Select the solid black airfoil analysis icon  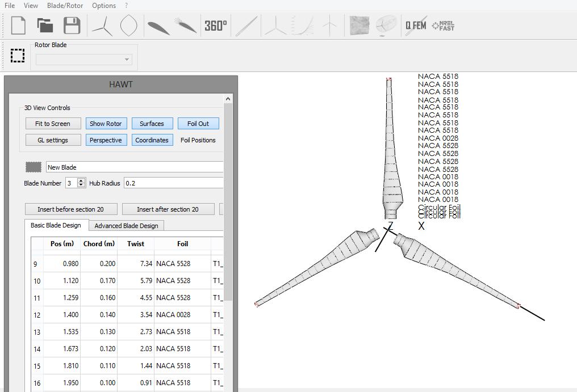158,28
